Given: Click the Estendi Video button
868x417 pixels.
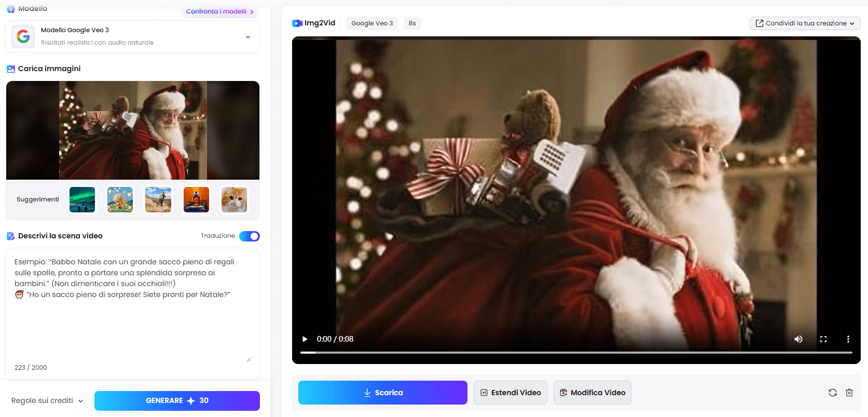Looking at the screenshot, I should coord(511,393).
